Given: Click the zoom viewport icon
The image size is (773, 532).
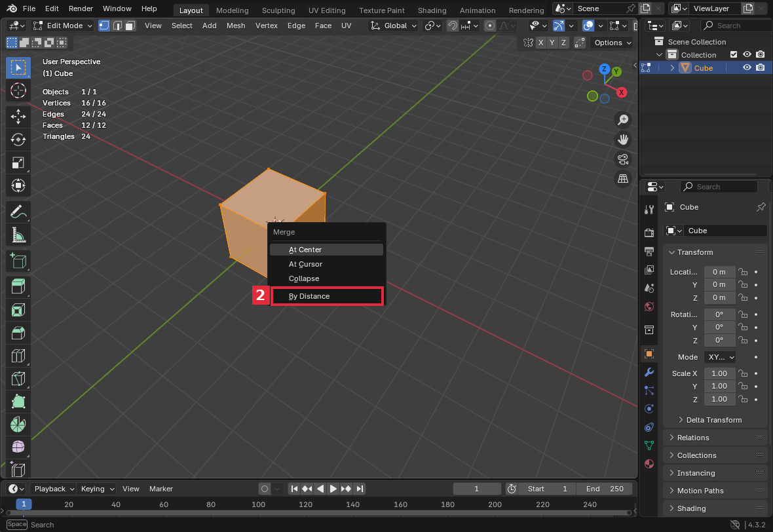Looking at the screenshot, I should coord(623,119).
